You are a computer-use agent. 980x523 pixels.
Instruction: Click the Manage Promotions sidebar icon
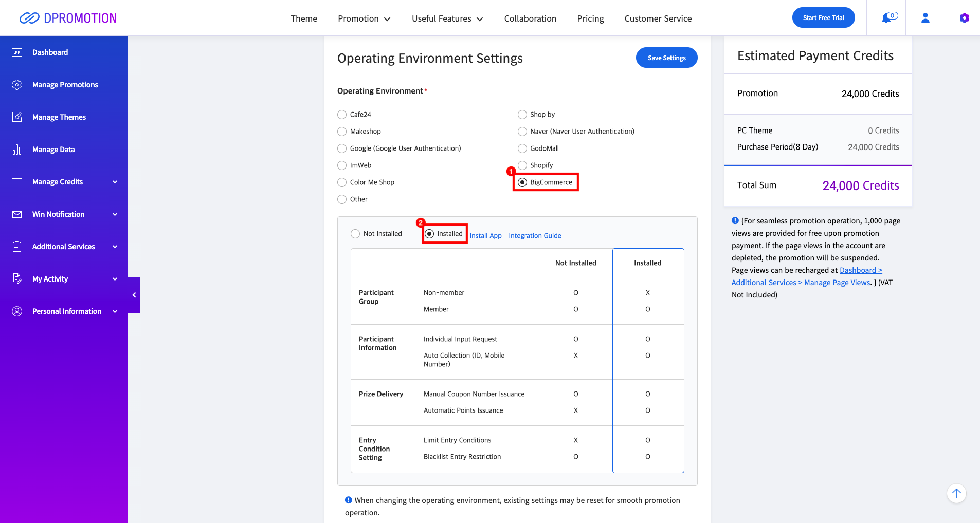(17, 85)
